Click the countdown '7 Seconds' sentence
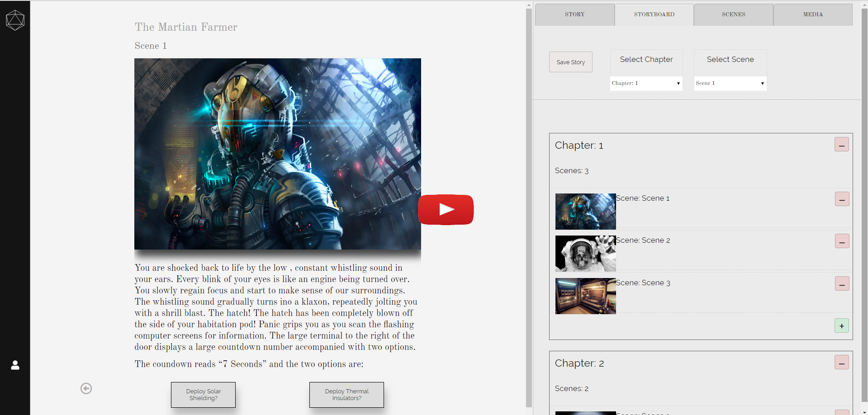This screenshot has height=415, width=868. (x=249, y=364)
